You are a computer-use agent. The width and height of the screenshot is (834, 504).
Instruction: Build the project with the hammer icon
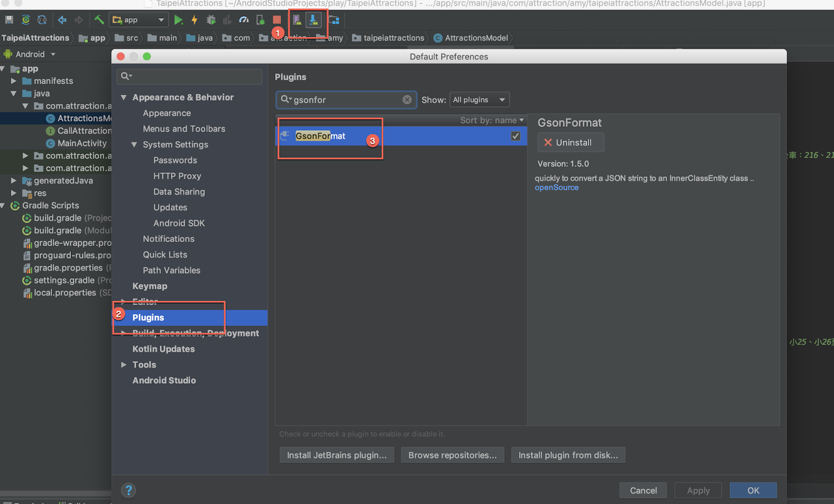pos(99,20)
